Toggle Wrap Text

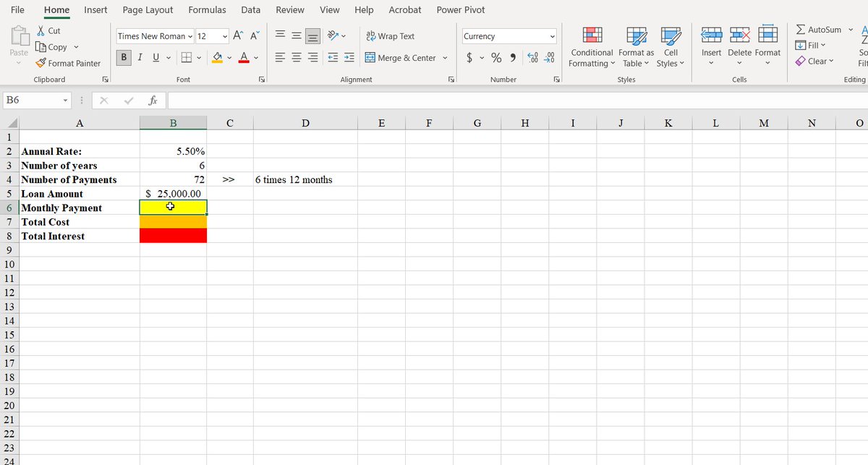pyautogui.click(x=391, y=36)
